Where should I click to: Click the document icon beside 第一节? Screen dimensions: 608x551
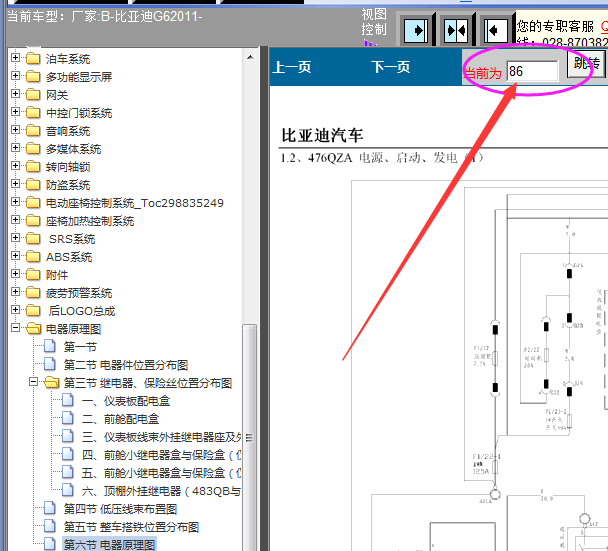tap(50, 346)
